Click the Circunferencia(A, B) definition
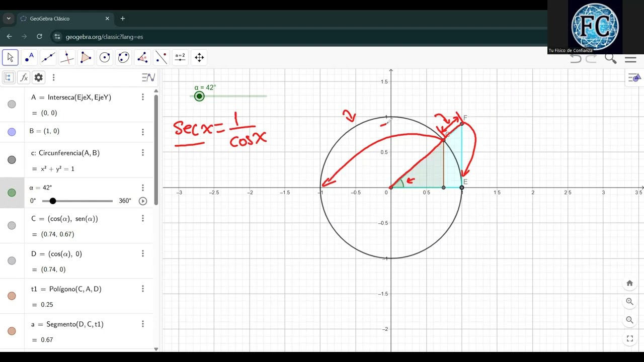Viewport: 644px width, 362px height. 65,153
